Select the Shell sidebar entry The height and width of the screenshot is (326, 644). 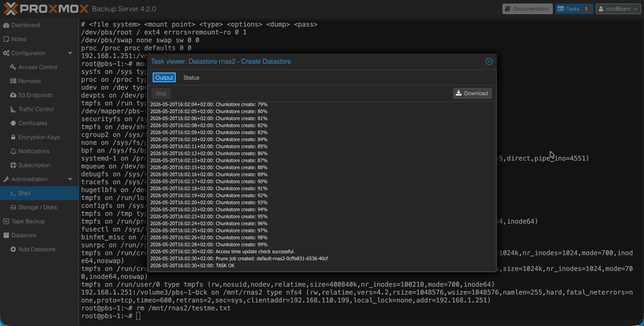tap(39, 193)
